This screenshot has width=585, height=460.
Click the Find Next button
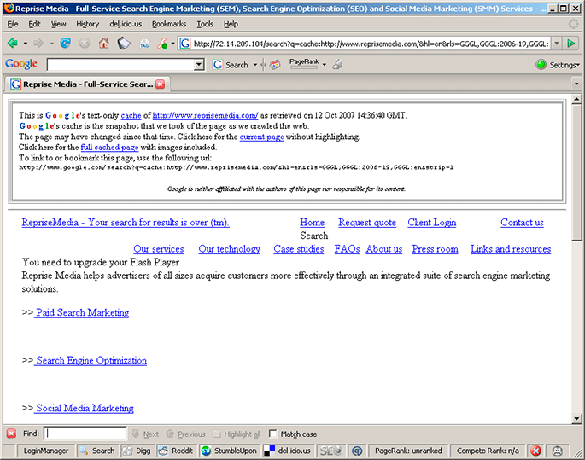[146, 434]
